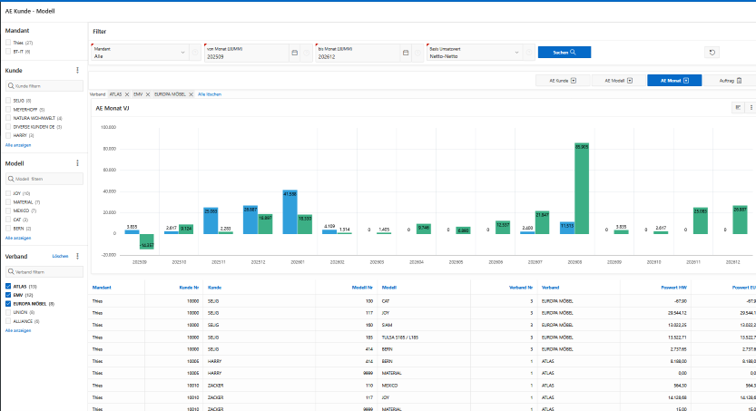Sort table by Modell Nr column header

[x=362, y=288]
